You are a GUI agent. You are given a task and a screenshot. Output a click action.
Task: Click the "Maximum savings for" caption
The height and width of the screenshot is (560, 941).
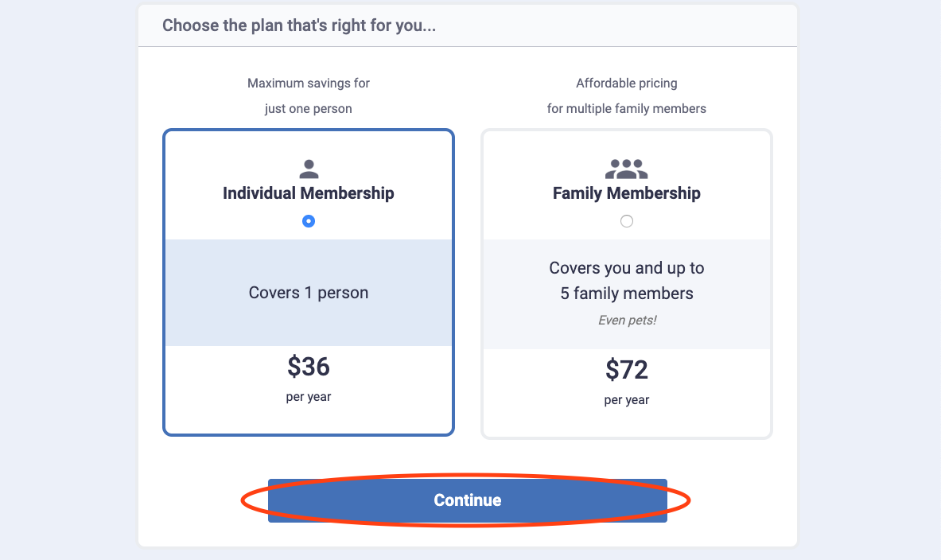point(309,83)
